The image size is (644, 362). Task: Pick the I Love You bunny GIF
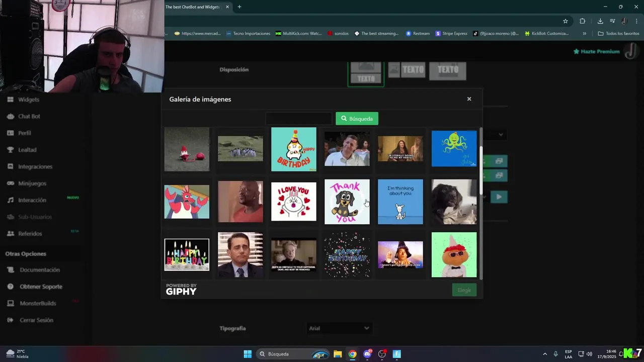coord(294,202)
